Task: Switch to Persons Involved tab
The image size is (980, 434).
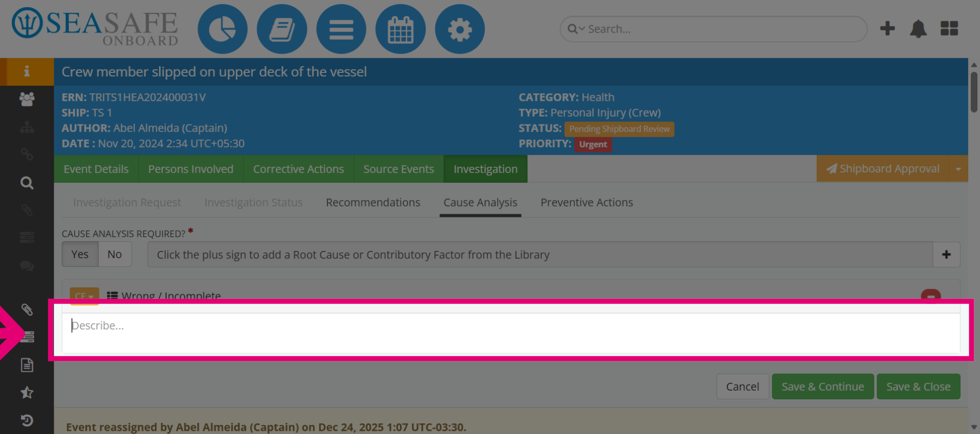Action: point(190,169)
